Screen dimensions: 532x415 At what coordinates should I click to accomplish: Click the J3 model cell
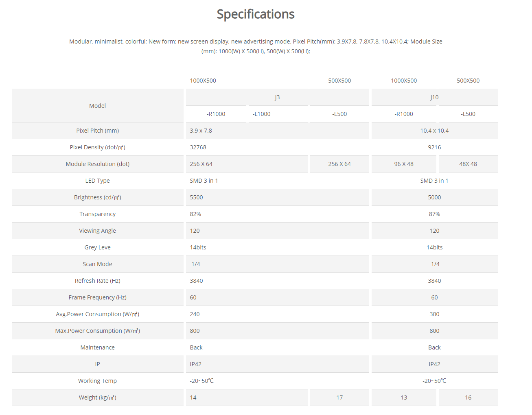click(x=278, y=97)
